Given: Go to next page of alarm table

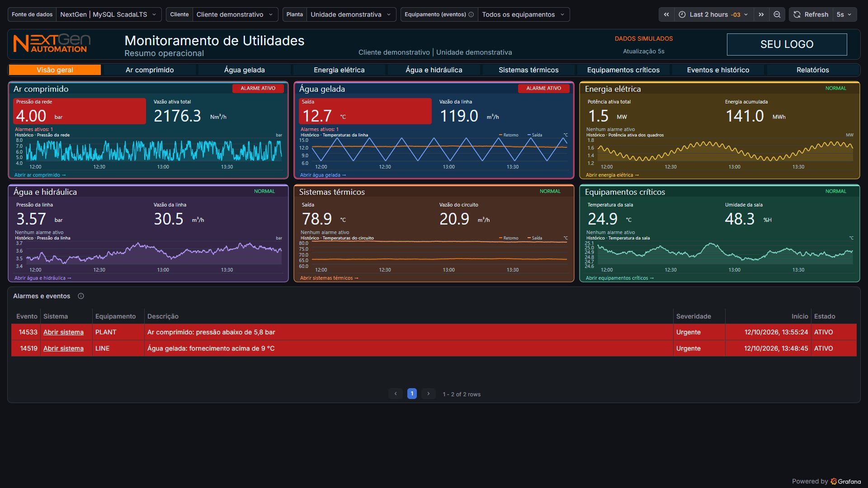Looking at the screenshot, I should (429, 394).
